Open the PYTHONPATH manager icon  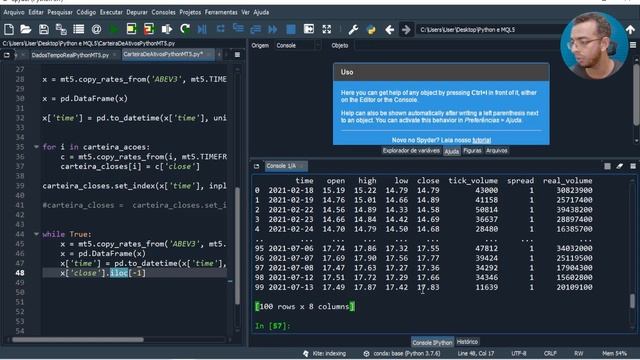tap(371, 29)
